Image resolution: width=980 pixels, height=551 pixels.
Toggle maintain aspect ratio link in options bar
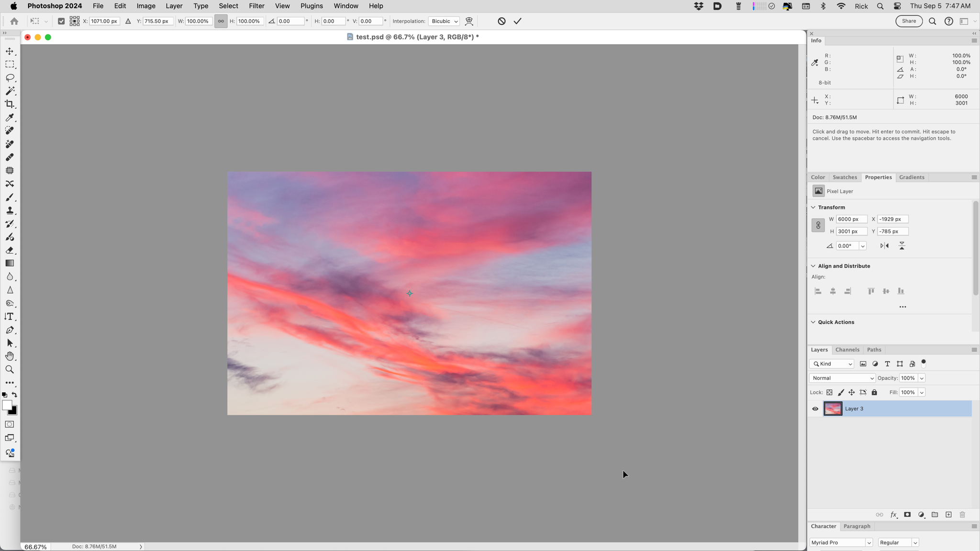(x=221, y=21)
